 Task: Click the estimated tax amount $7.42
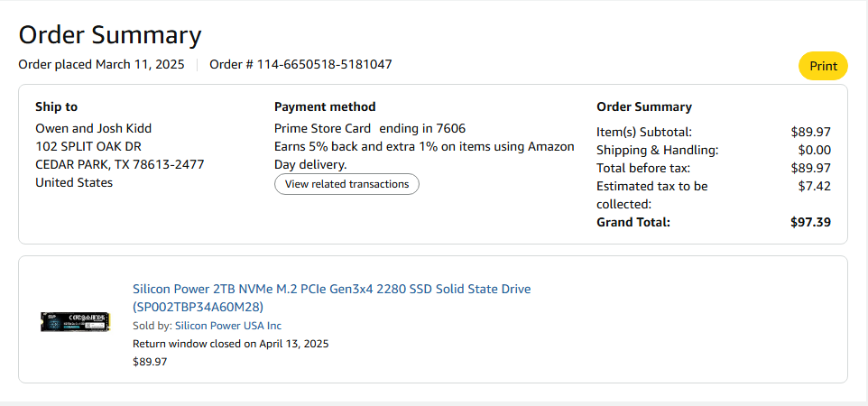point(815,186)
